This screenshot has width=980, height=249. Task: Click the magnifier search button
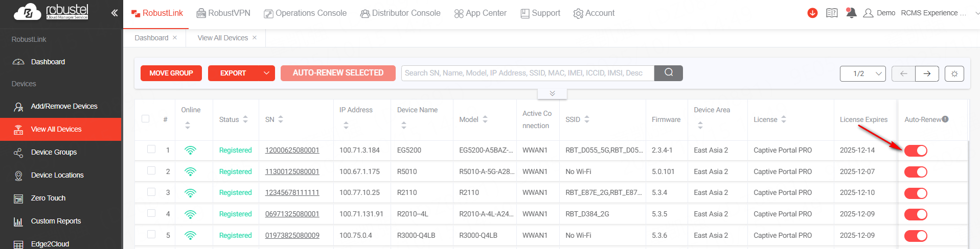pyautogui.click(x=668, y=73)
